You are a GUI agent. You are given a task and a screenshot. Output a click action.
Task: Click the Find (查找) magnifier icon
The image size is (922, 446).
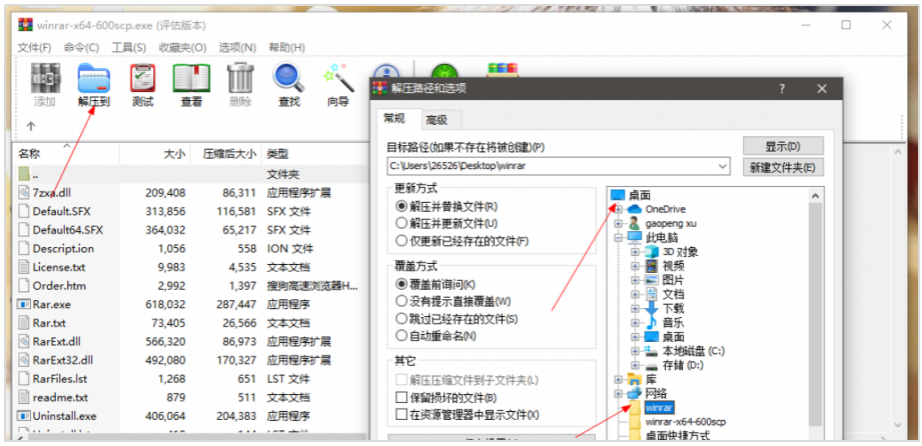coord(289,78)
